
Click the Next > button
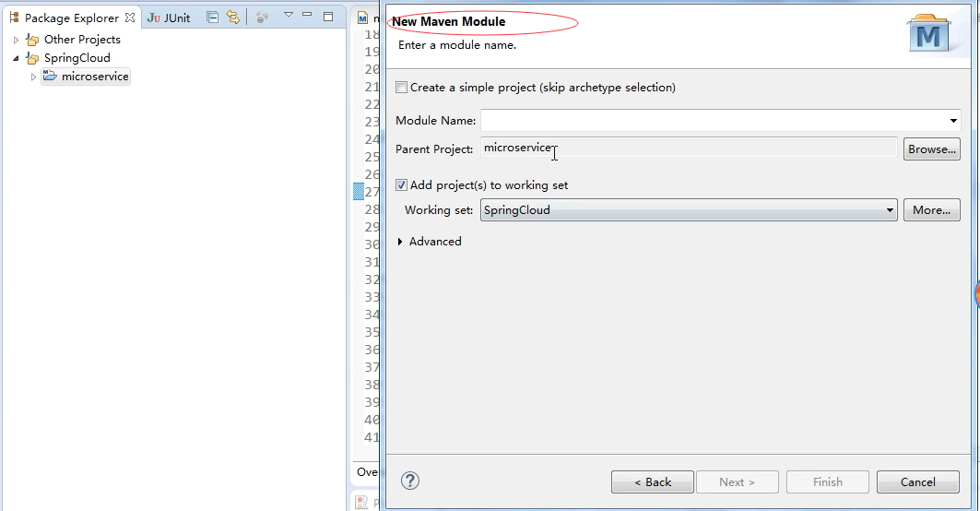737,482
